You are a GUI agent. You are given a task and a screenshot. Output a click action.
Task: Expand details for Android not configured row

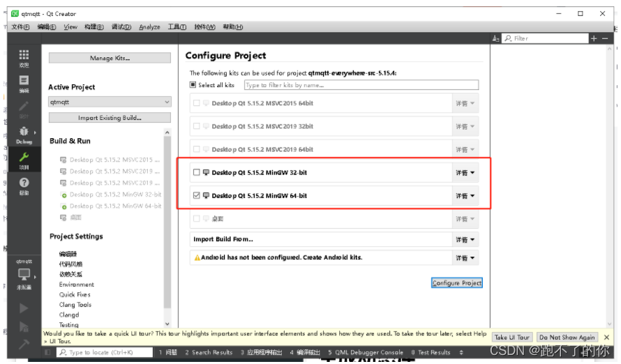click(x=465, y=258)
